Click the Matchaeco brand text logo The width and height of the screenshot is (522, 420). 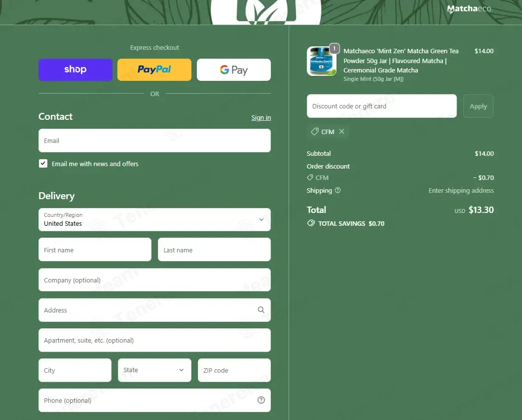[469, 9]
